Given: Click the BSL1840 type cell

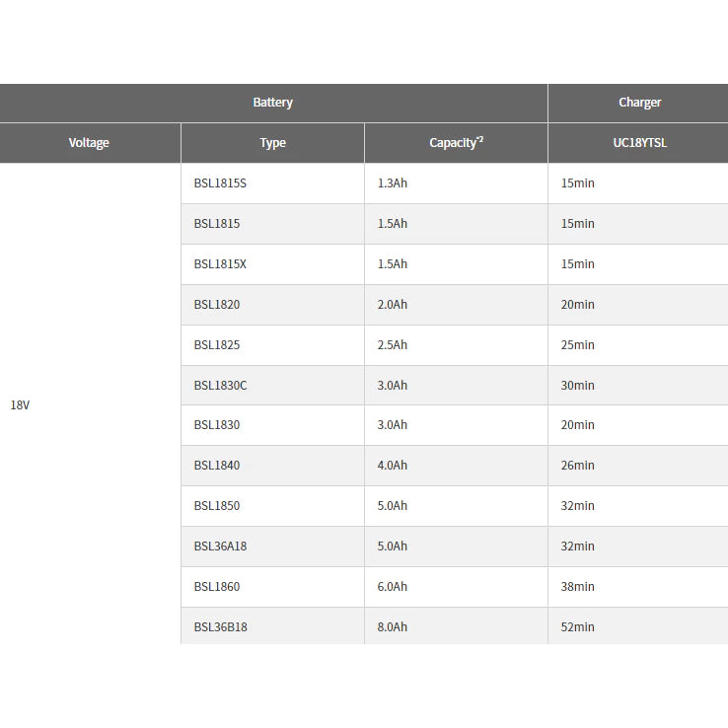Looking at the screenshot, I should 272,466.
